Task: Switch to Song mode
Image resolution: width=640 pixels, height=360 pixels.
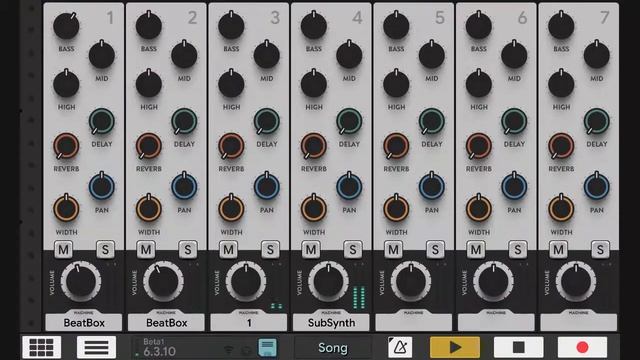Action: click(x=333, y=348)
